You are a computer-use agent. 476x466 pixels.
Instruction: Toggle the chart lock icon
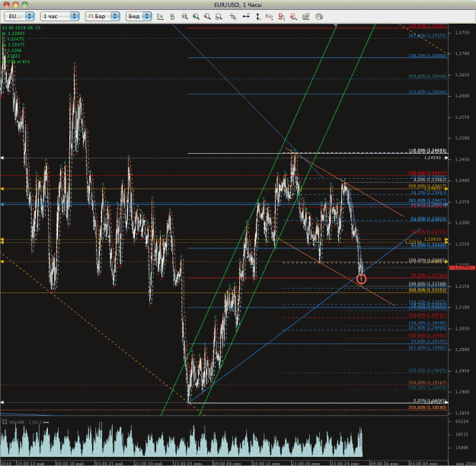172,17
